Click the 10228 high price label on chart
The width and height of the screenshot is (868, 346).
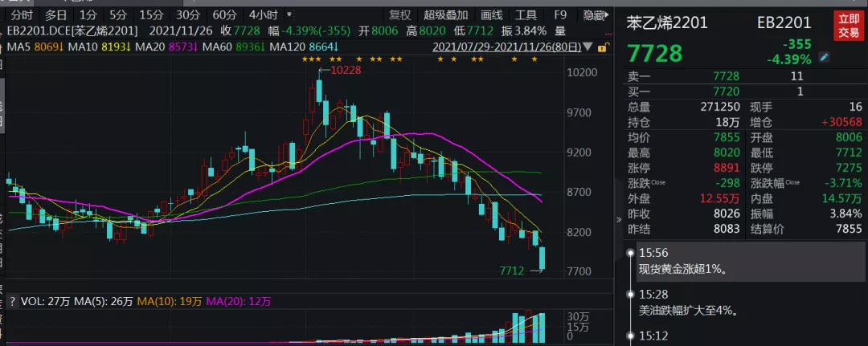click(346, 70)
